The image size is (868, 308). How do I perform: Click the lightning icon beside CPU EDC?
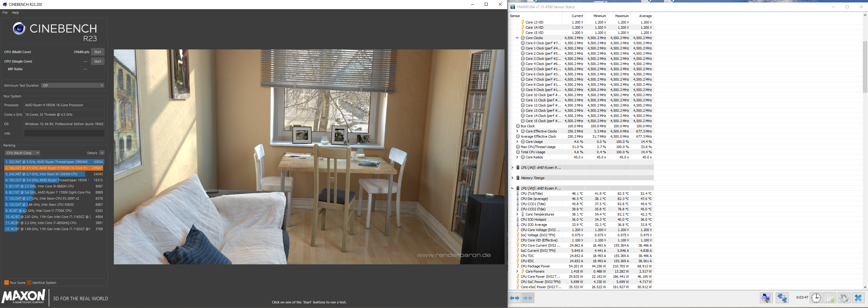pyautogui.click(x=518, y=261)
